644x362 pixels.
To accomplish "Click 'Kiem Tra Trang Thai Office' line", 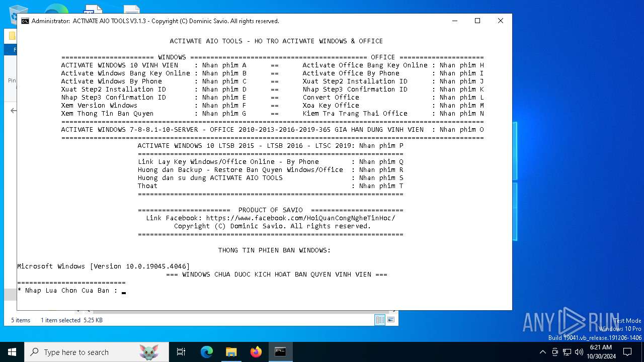I will pos(393,114).
